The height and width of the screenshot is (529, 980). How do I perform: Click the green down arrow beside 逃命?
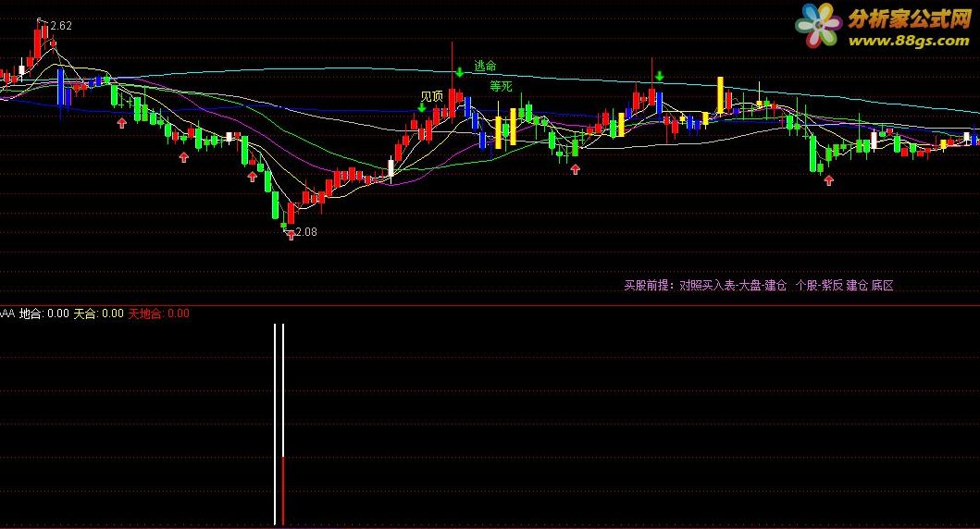(459, 72)
